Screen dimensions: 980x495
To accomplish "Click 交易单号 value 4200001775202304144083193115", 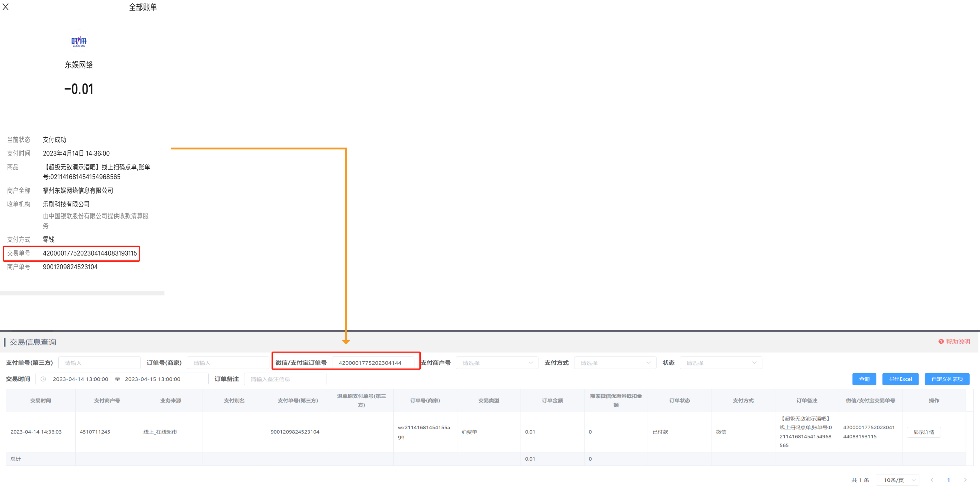I will pyautogui.click(x=90, y=253).
